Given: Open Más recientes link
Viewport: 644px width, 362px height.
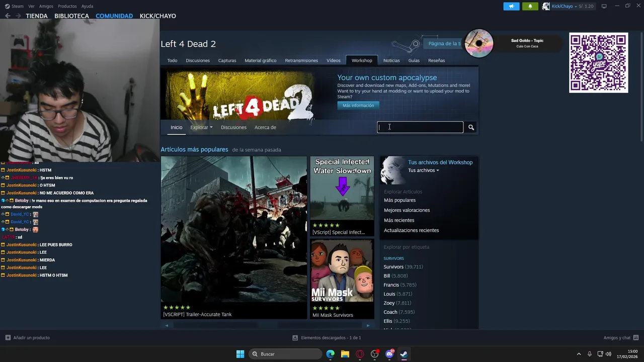Looking at the screenshot, I should pos(399,220).
